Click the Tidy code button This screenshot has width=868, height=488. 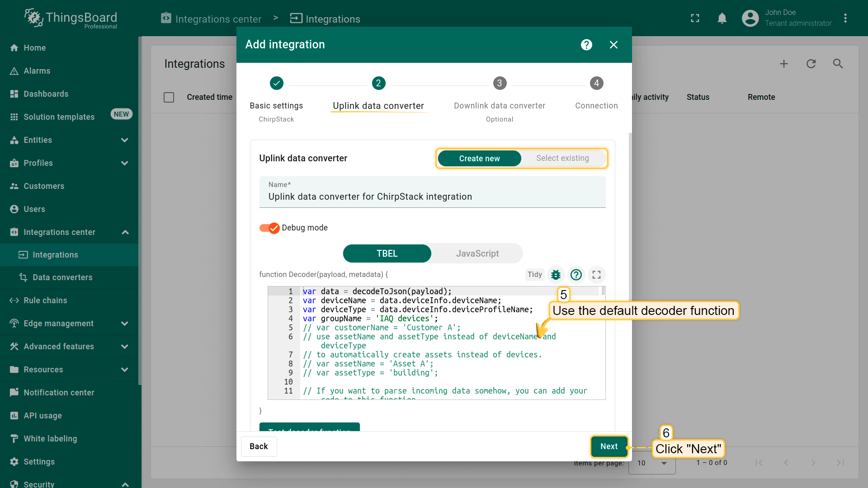tap(534, 275)
